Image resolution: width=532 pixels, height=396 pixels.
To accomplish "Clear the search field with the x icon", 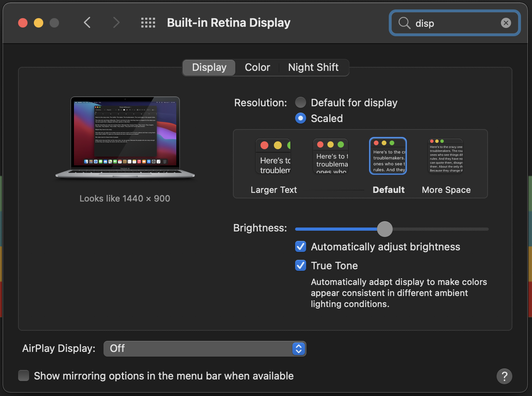I will click(x=506, y=22).
